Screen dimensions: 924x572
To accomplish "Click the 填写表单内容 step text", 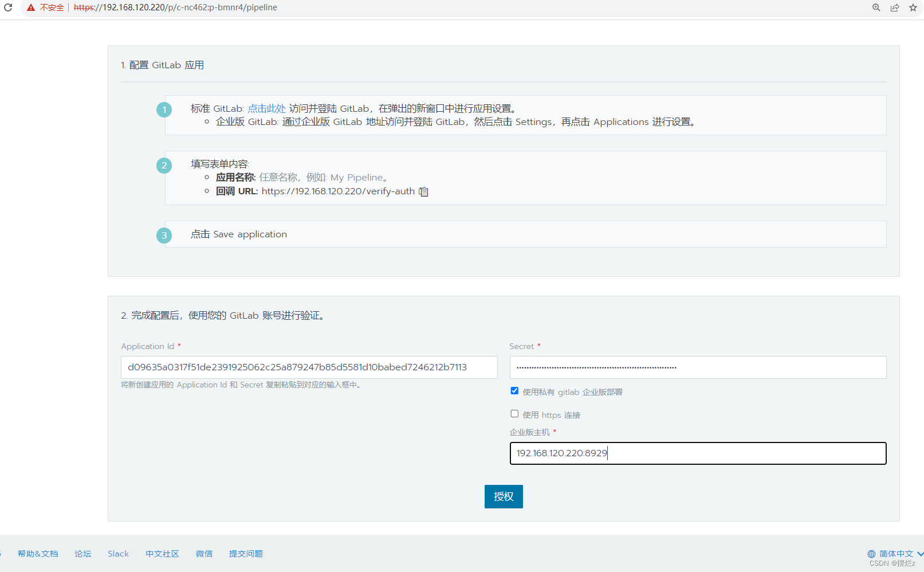I will coord(220,164).
